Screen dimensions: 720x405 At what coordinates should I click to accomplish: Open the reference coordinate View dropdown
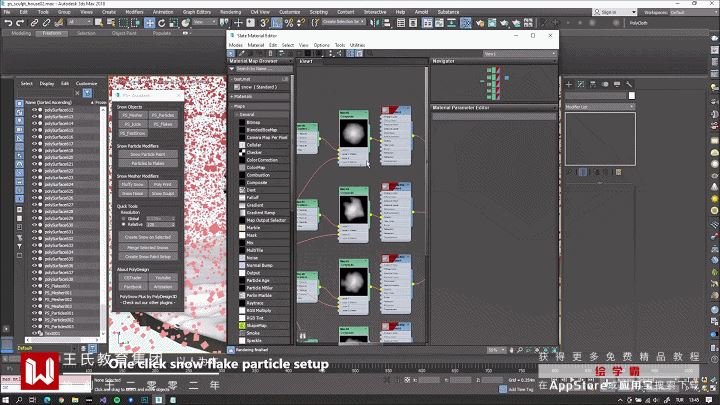click(204, 22)
